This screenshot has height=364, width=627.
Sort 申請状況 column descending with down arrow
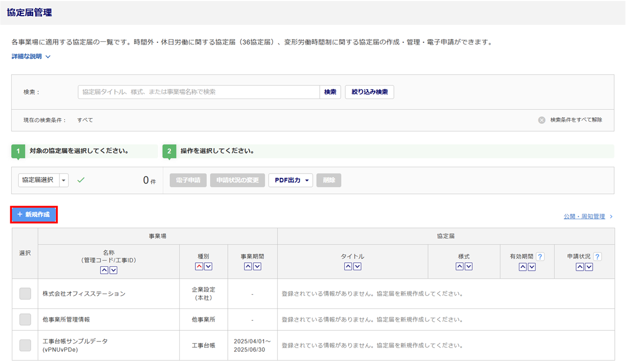point(589,267)
